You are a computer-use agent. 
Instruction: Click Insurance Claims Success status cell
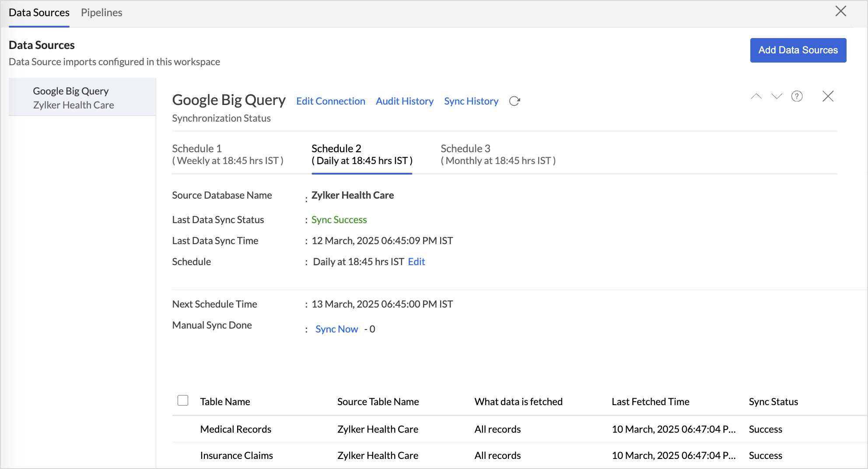(x=765, y=455)
